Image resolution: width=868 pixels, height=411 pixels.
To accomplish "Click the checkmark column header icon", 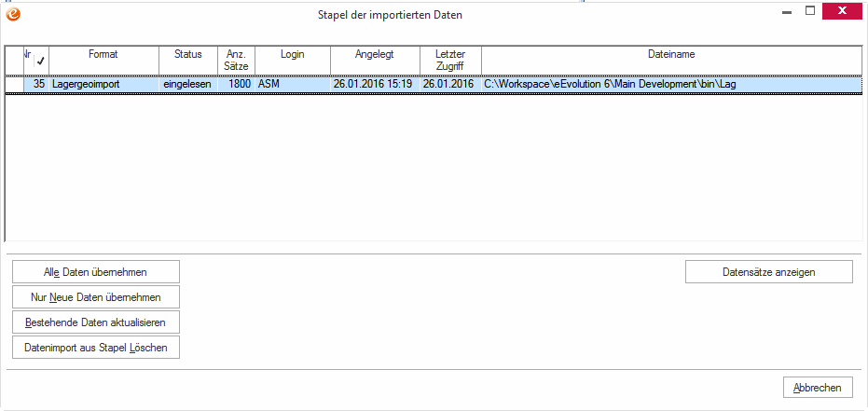I will tap(41, 61).
